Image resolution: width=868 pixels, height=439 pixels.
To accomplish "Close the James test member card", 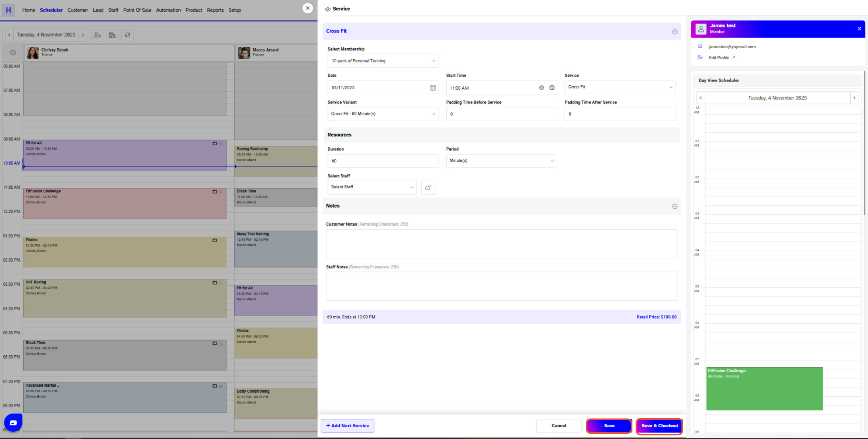I will pos(859,29).
